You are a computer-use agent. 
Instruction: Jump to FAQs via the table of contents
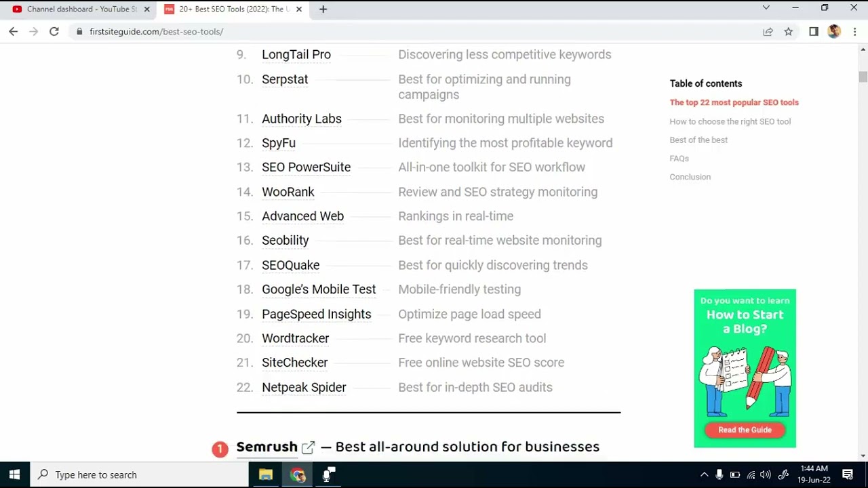679,158
